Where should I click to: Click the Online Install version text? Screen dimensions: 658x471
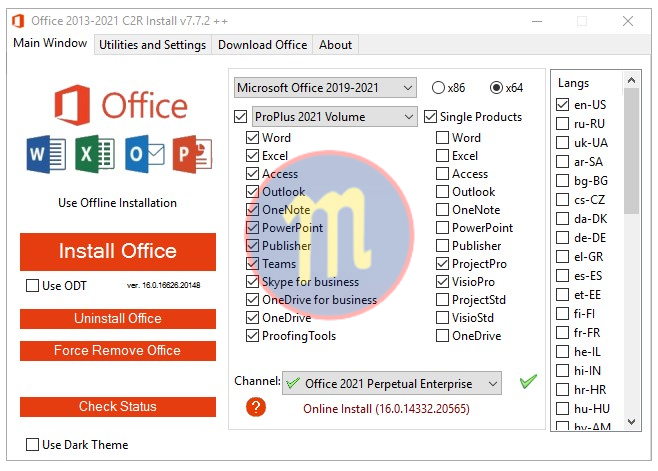tap(386, 409)
